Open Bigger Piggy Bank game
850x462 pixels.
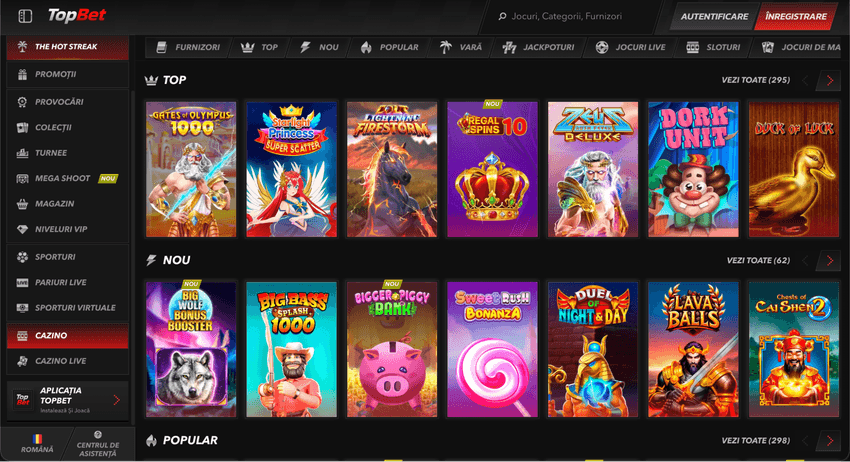392,349
